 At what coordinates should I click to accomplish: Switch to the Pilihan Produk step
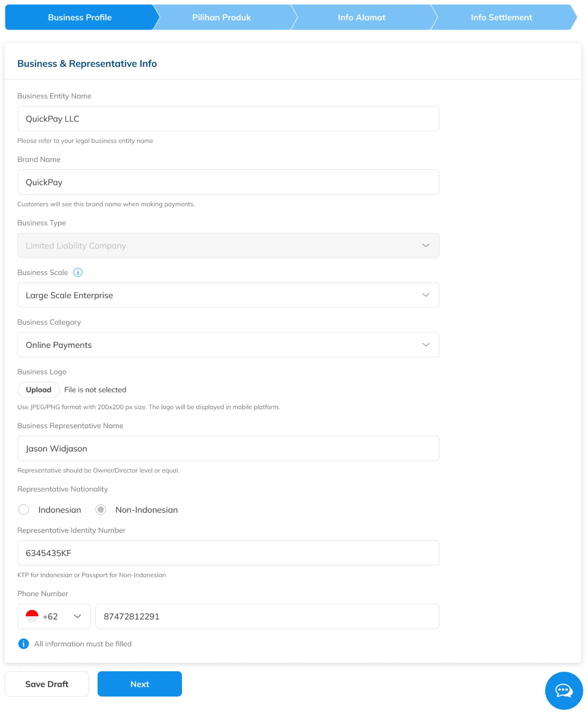[222, 17]
